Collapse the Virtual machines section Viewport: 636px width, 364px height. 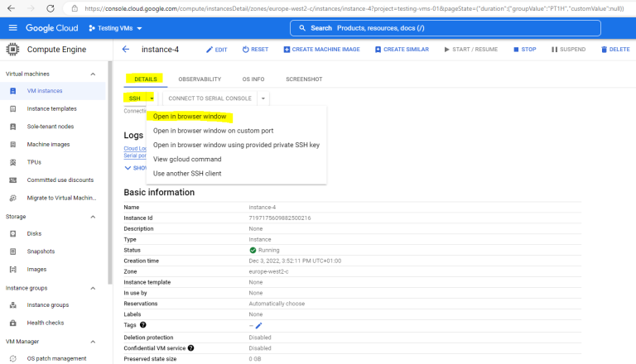point(93,74)
